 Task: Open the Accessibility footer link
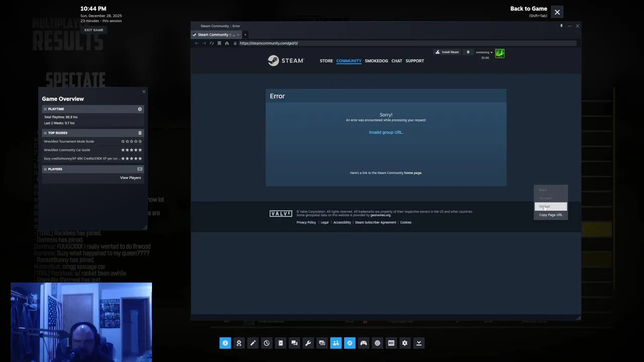click(x=342, y=222)
